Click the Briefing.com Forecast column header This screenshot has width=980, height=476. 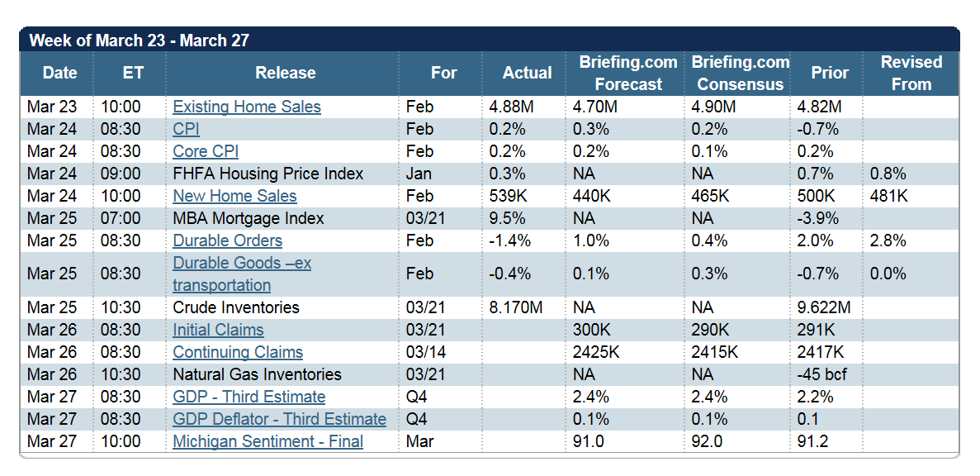tap(627, 73)
